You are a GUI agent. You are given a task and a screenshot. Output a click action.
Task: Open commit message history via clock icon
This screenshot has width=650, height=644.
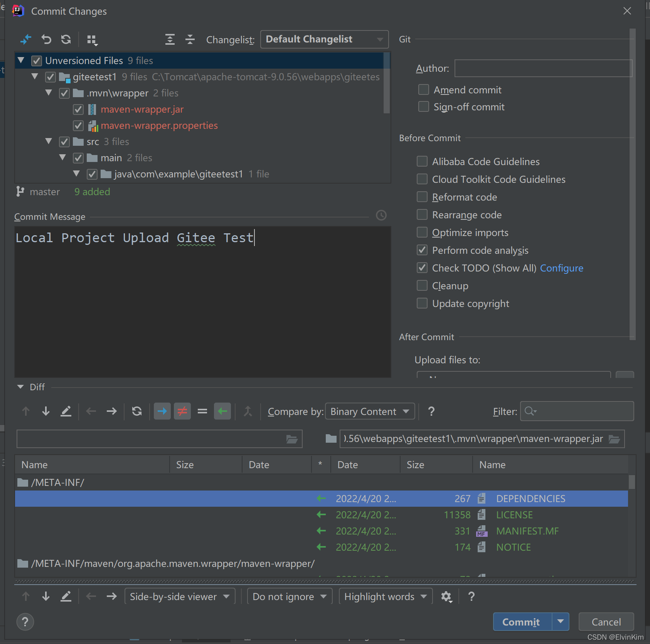tap(381, 216)
